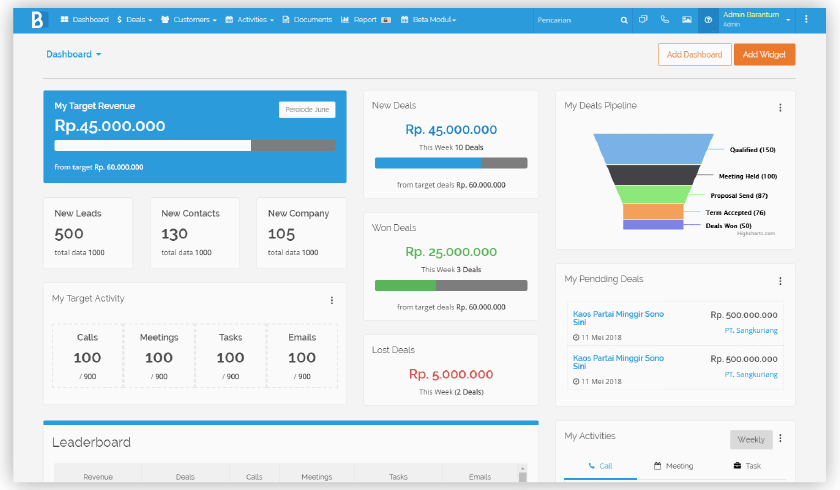
Task: Open the Dashboard title dropdown
Action: 74,55
